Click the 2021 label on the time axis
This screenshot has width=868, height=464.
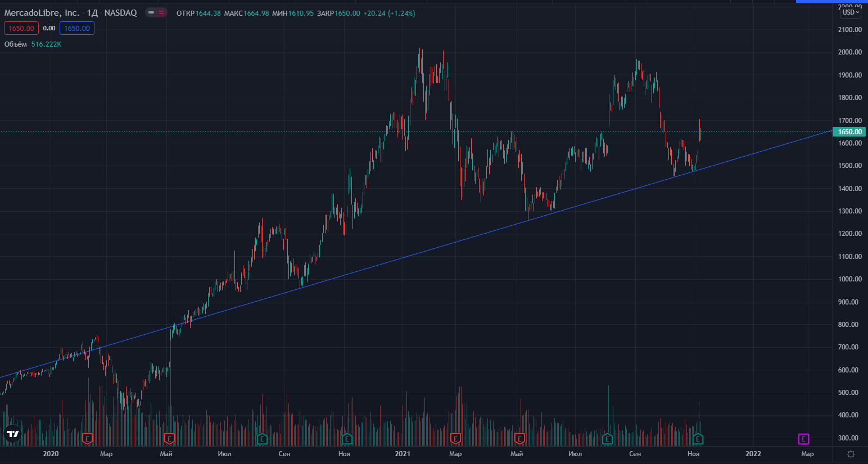[403, 454]
